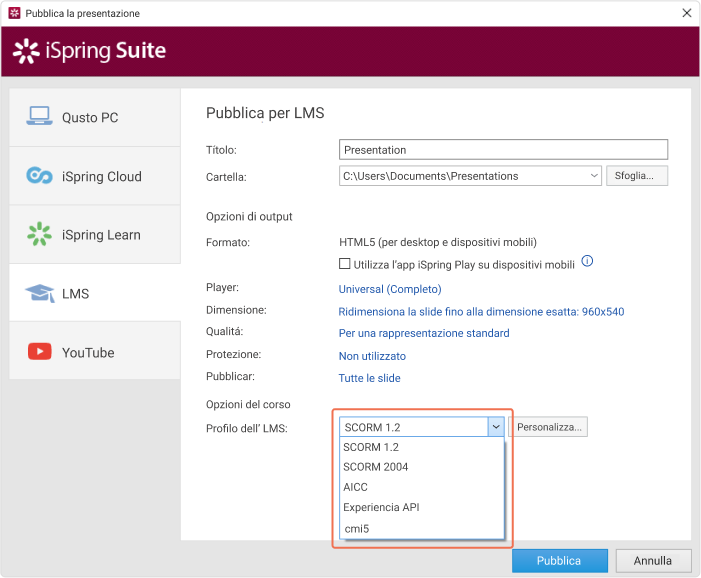This screenshot has width=701, height=578.
Task: Choose Experiencia API from the list
Action: tap(422, 507)
